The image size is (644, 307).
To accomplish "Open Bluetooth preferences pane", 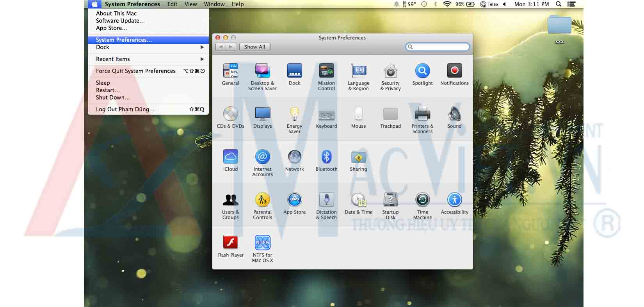I will [x=326, y=161].
